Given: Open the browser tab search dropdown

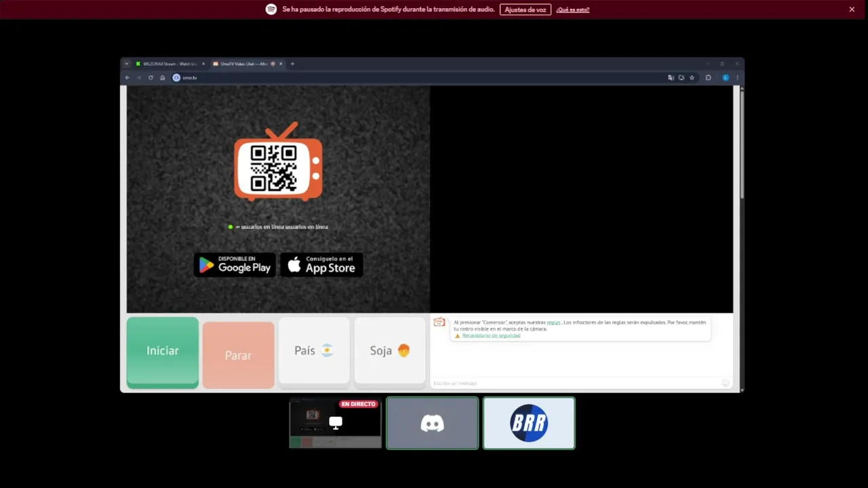Looking at the screenshot, I should point(126,64).
